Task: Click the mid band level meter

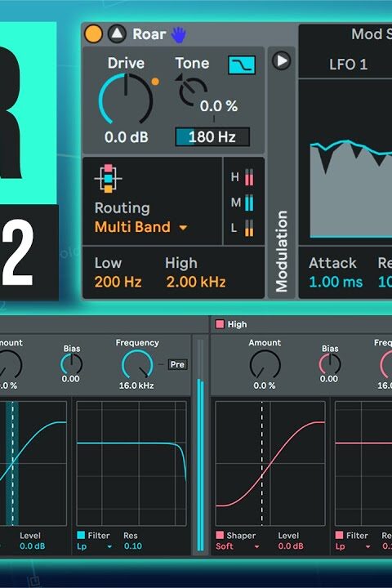Action: (201, 446)
